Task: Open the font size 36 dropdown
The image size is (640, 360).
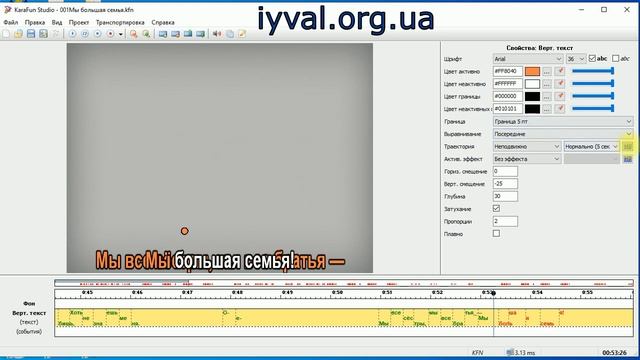Action: point(576,59)
